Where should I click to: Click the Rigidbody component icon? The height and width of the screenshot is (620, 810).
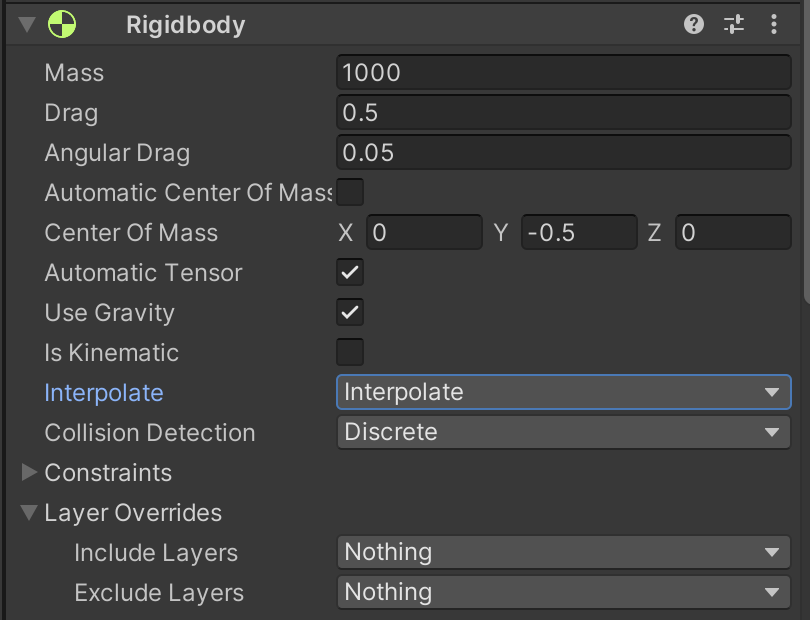[63, 25]
